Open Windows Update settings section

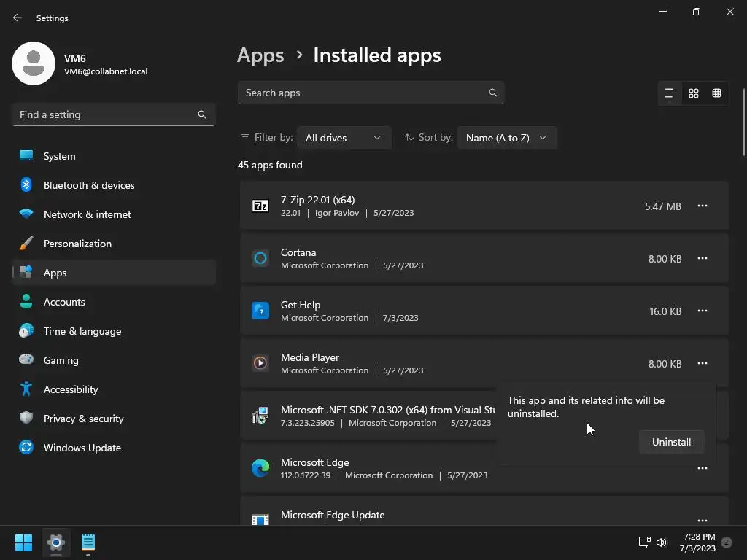82,448
